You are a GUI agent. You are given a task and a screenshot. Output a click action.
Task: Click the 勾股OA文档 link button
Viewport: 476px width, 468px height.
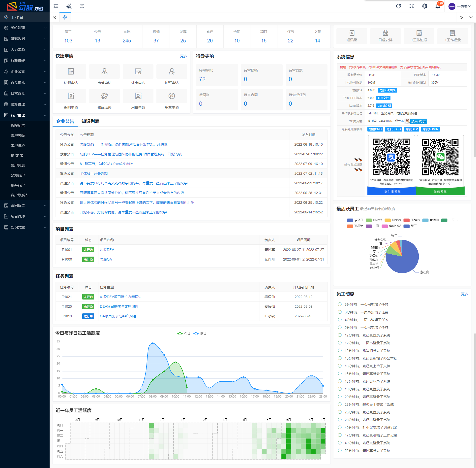tap(387, 90)
